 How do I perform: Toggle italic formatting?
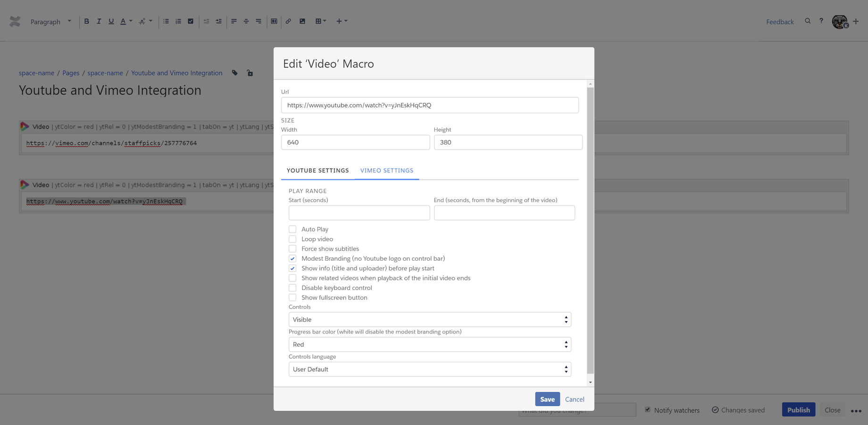(x=99, y=21)
